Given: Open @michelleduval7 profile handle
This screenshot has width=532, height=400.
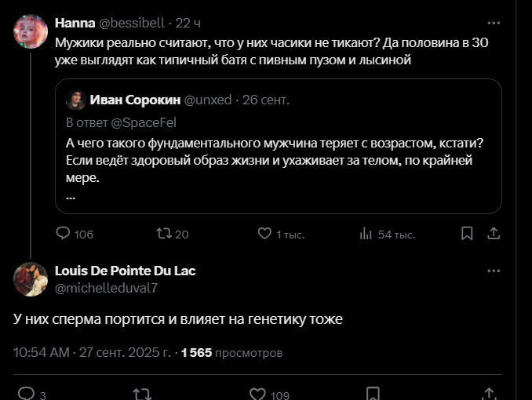Looking at the screenshot, I should point(106,288).
